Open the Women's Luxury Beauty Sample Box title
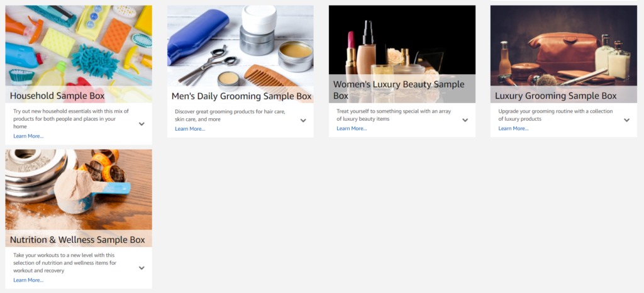This screenshot has height=293, width=644. tap(399, 90)
